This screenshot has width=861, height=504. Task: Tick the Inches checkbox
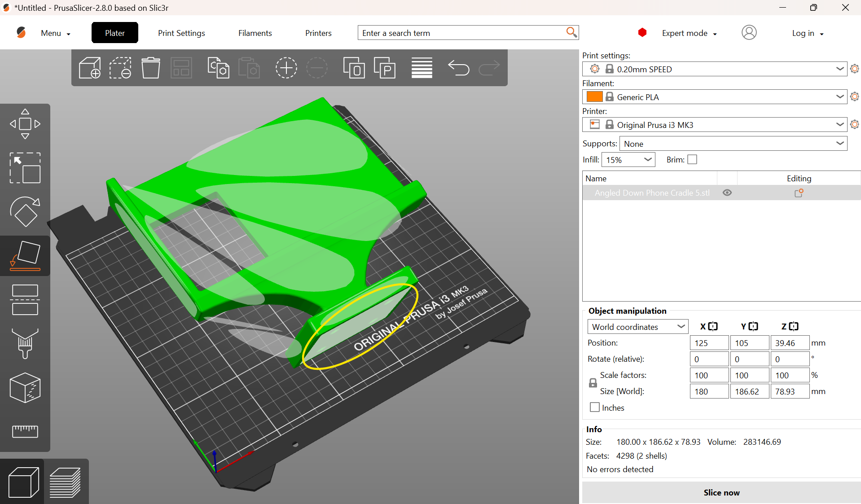tap(595, 407)
